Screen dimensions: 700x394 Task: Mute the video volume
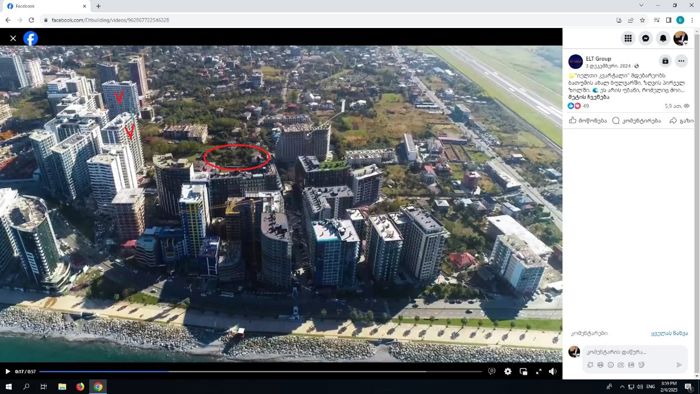click(553, 371)
